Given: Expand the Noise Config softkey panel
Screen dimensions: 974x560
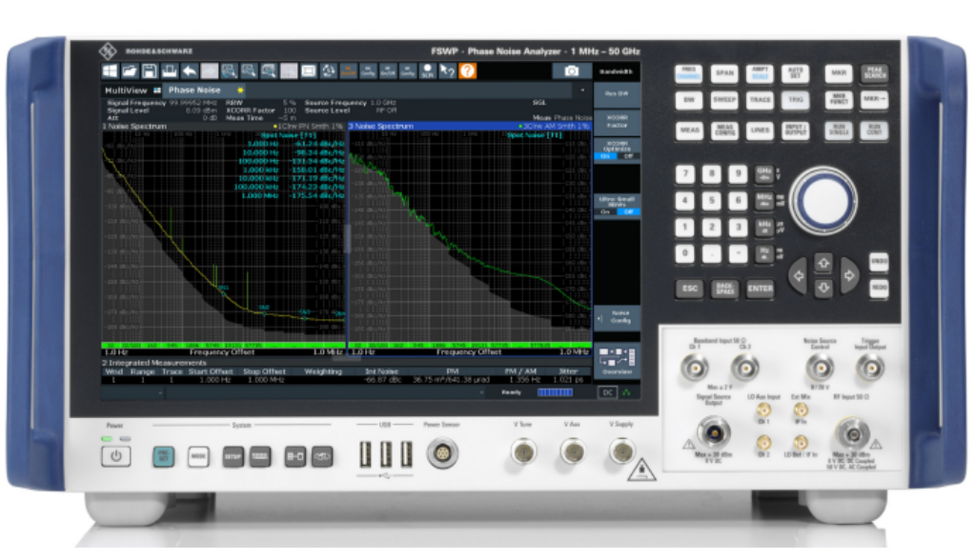Looking at the screenshot, I should 617,317.
